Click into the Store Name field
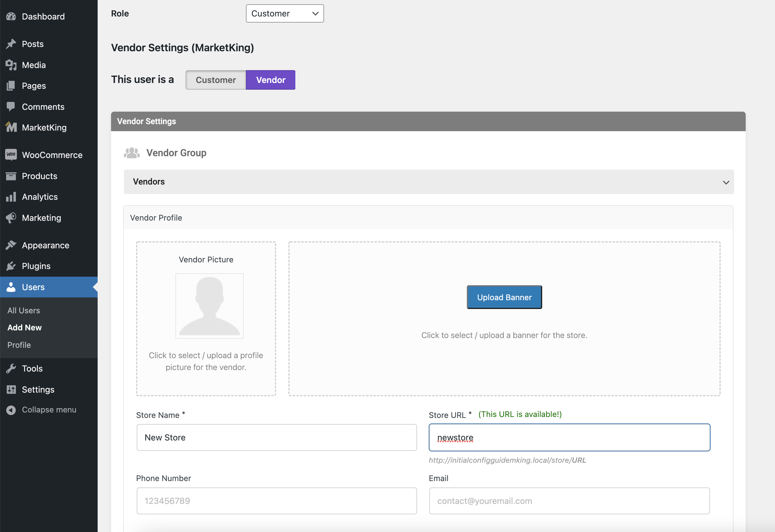 point(276,437)
